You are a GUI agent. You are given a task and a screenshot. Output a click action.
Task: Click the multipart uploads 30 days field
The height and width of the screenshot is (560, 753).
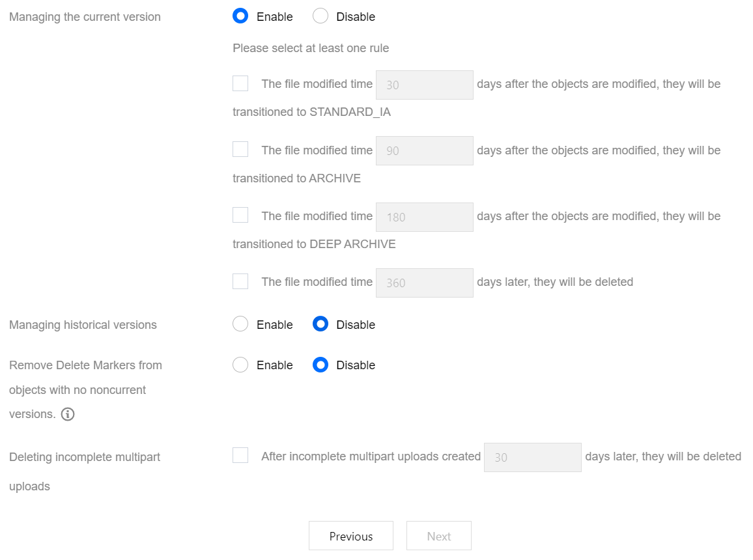pos(532,457)
